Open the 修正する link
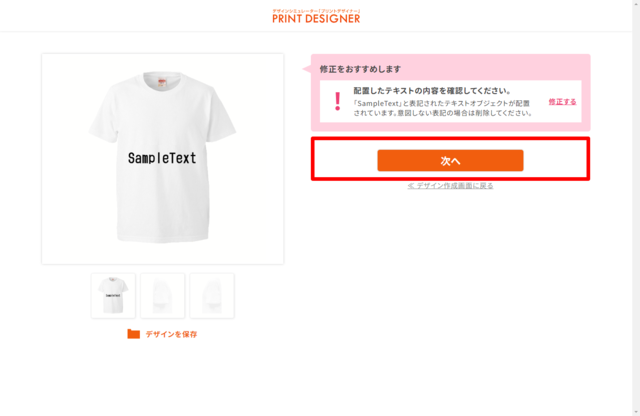Image resolution: width=640 pixels, height=416 pixels. (562, 102)
